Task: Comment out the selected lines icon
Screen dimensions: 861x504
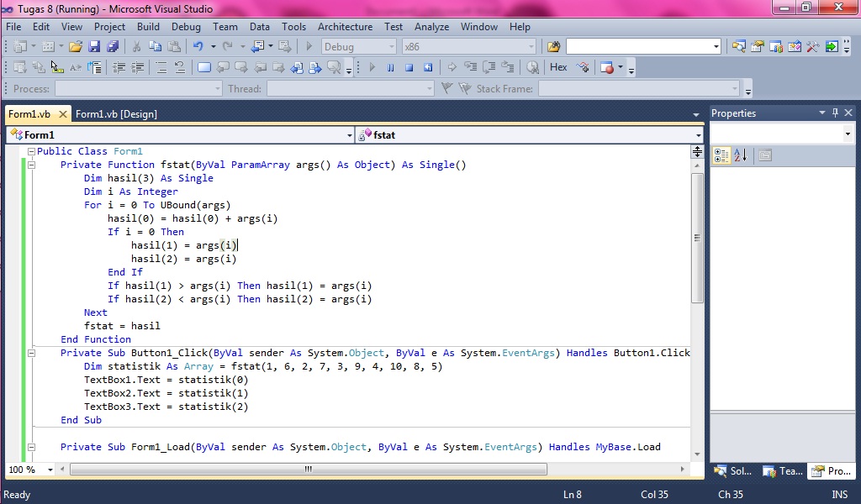Action: [161, 67]
